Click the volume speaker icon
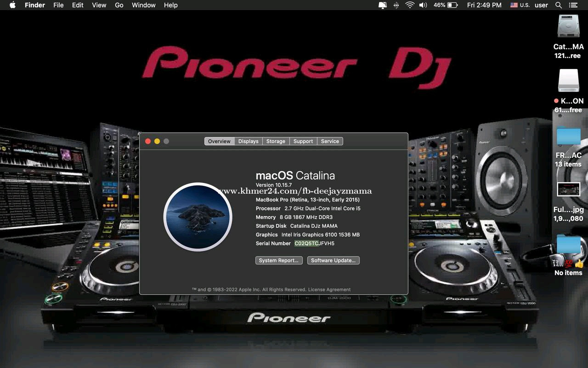 coord(423,5)
